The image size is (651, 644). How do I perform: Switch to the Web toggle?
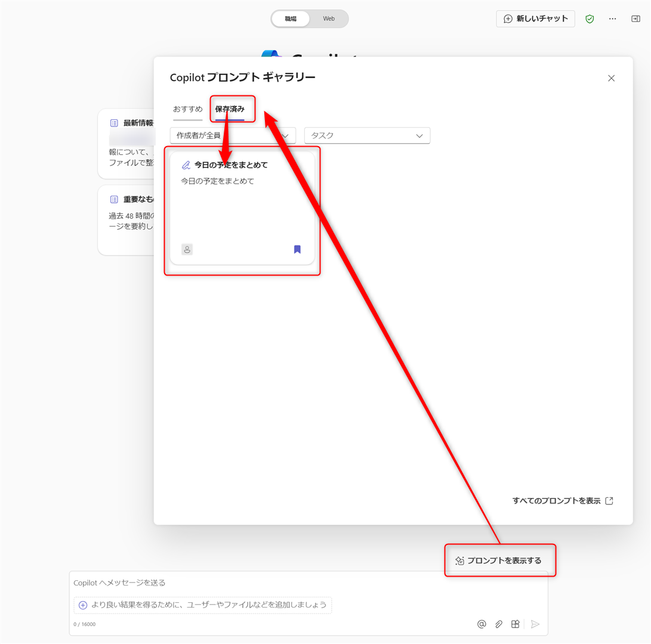click(x=329, y=18)
